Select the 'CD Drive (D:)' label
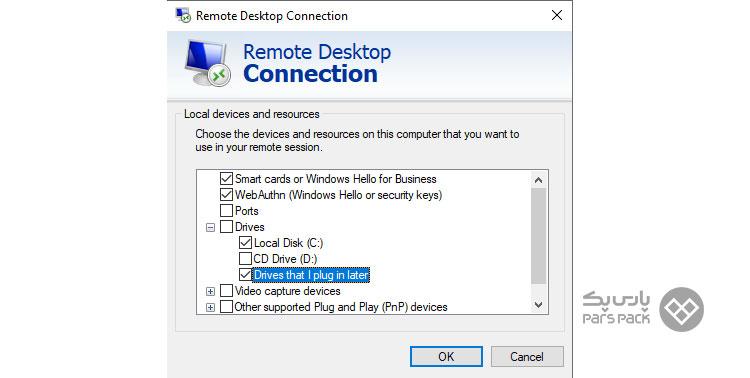Viewport: 750px width, 378px height. (285, 259)
